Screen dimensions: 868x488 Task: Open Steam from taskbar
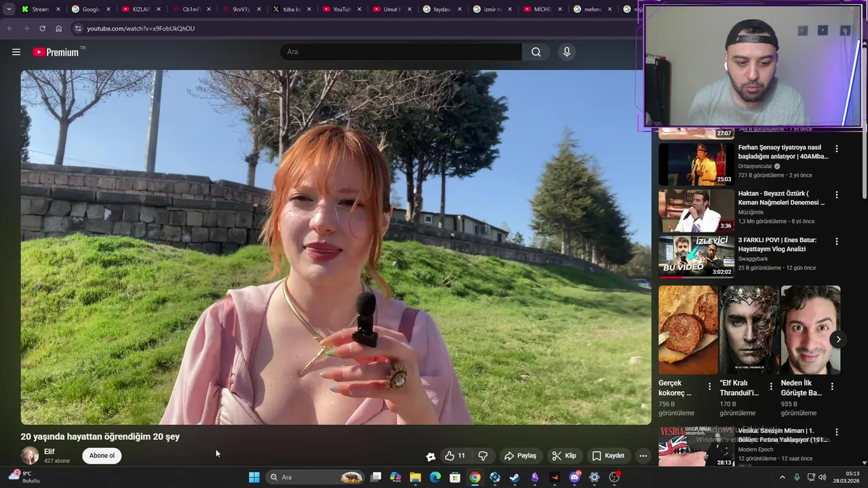(x=515, y=477)
